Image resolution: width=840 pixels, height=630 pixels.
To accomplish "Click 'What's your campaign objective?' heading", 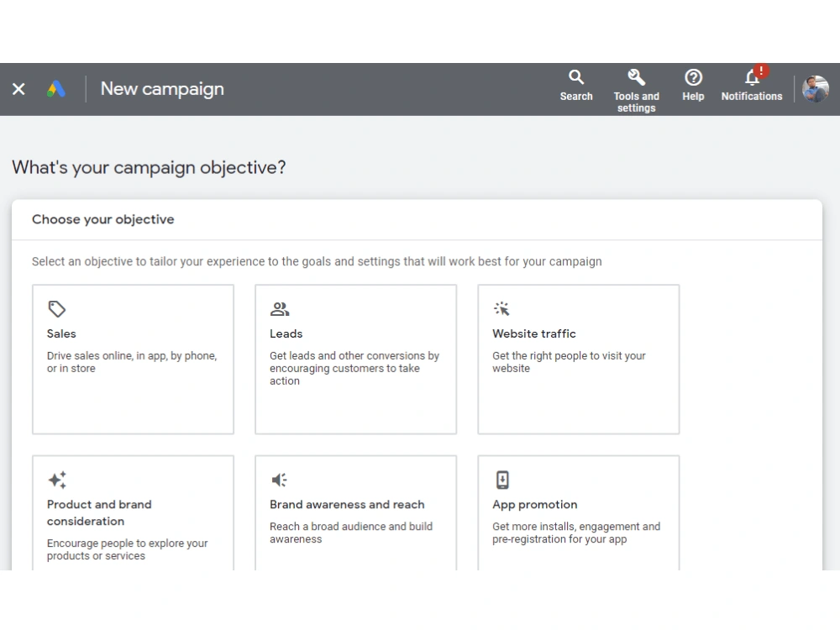I will tap(149, 168).
